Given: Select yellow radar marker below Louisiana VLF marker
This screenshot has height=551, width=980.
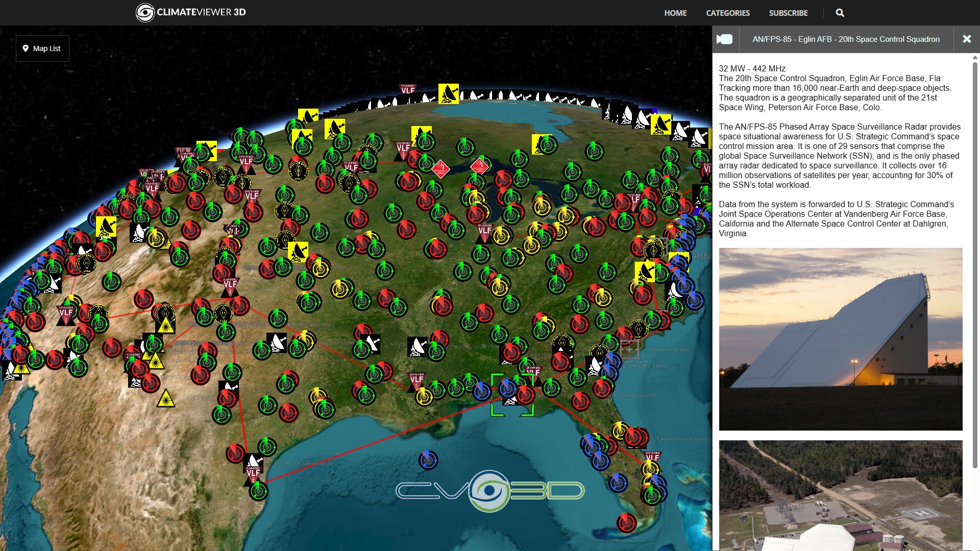Looking at the screenshot, I should pos(424,397).
